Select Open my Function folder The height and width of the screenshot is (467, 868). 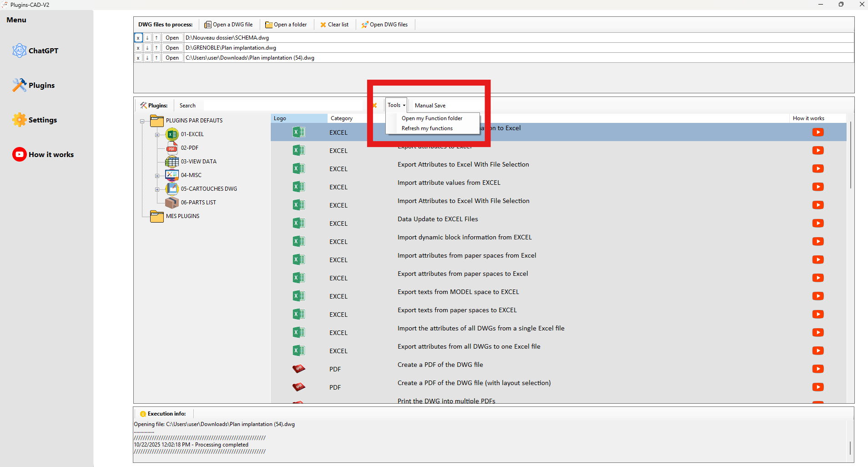431,118
